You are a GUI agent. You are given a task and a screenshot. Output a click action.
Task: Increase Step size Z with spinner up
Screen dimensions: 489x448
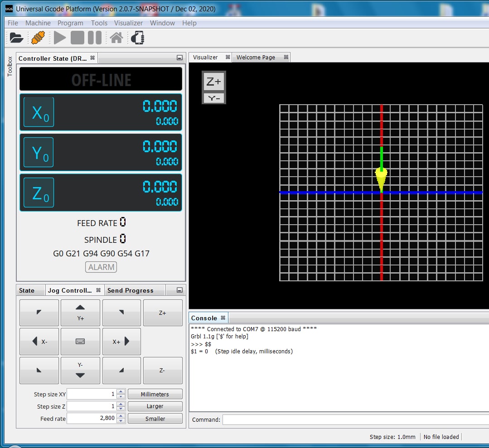(x=121, y=404)
